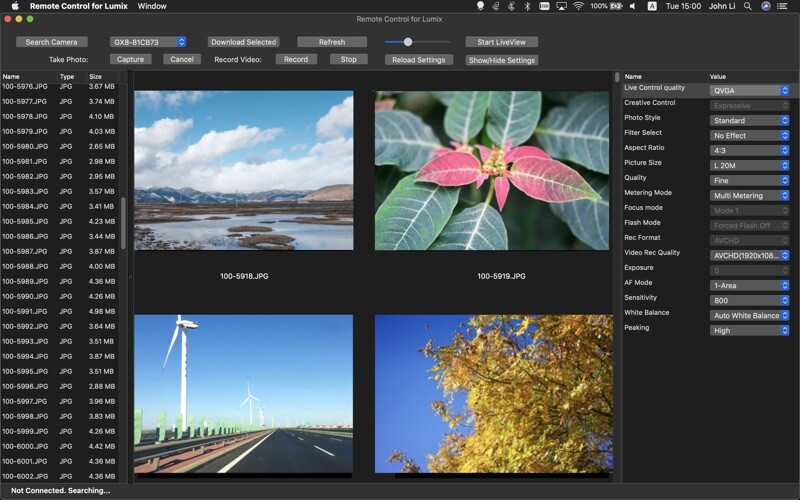
Task: Stop the video recording
Action: [x=348, y=59]
